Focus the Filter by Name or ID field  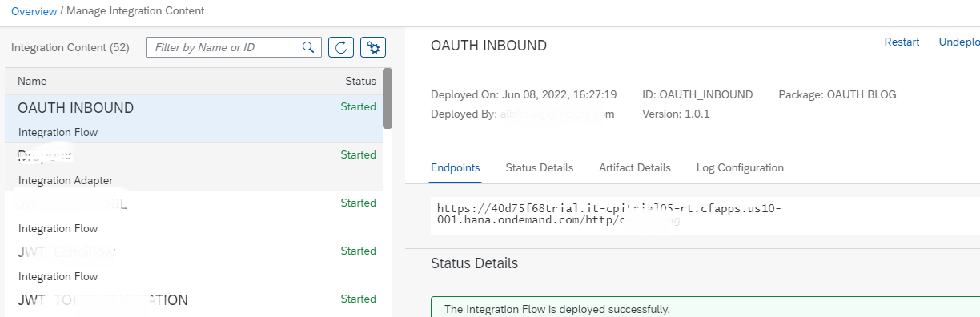pos(233,47)
